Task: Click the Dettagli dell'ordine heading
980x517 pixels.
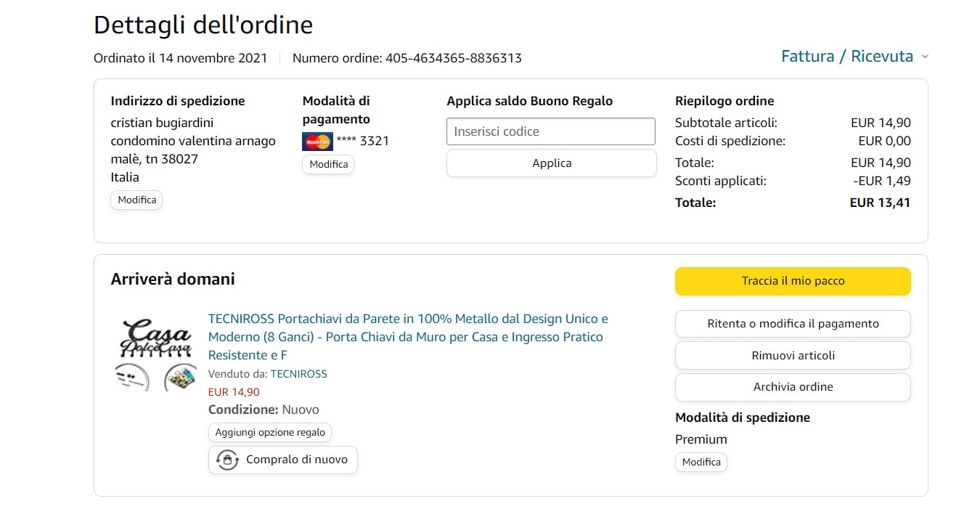Action: point(203,25)
